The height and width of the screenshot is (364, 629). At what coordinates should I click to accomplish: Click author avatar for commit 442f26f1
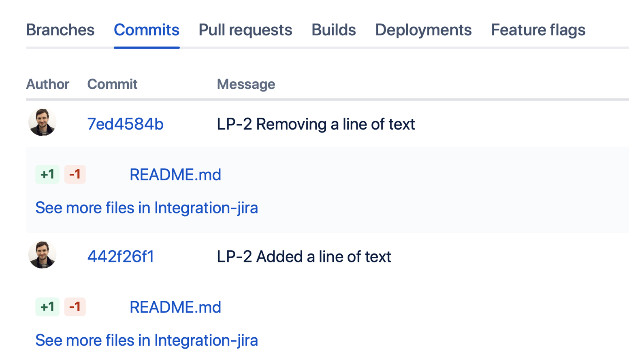tap(42, 255)
